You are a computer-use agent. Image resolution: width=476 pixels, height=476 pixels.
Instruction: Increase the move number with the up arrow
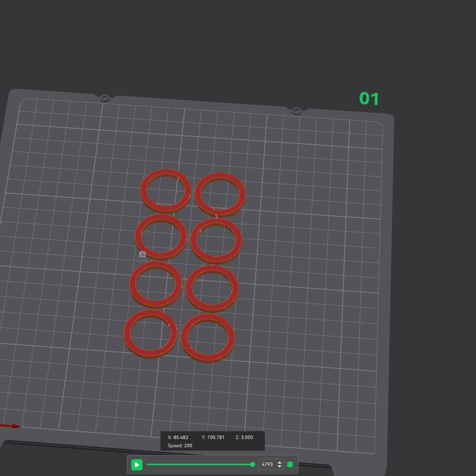[279, 462]
